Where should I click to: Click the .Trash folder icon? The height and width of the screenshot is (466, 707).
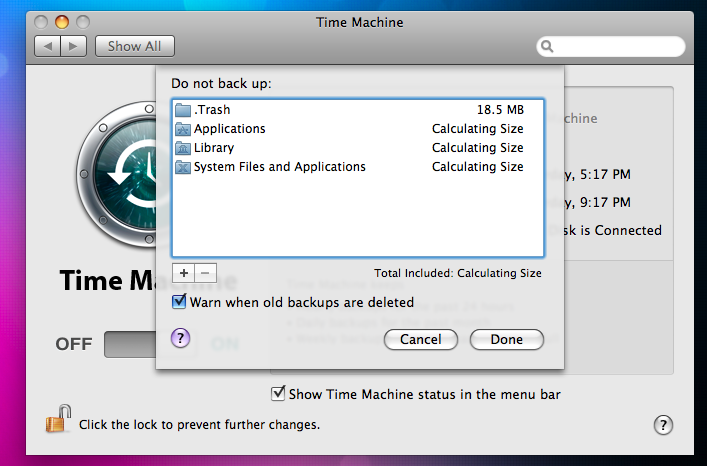(x=183, y=110)
